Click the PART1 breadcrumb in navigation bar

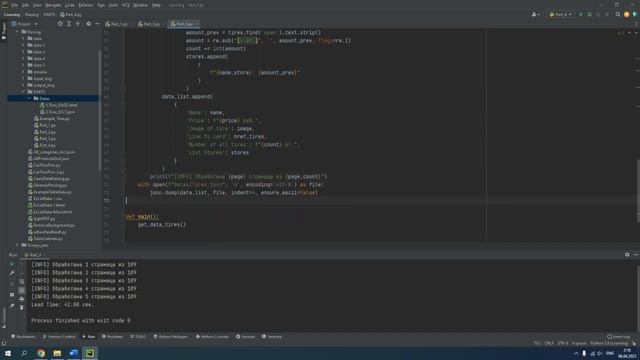(x=49, y=15)
